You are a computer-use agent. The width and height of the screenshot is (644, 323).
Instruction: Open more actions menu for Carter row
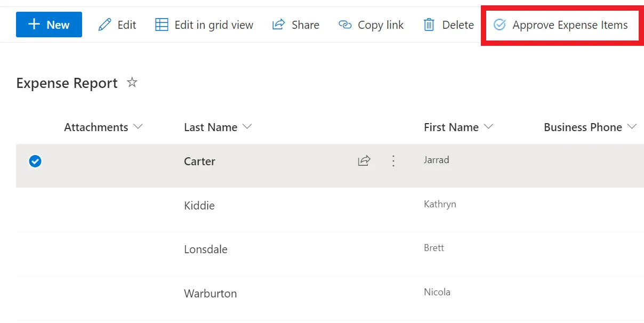point(393,161)
